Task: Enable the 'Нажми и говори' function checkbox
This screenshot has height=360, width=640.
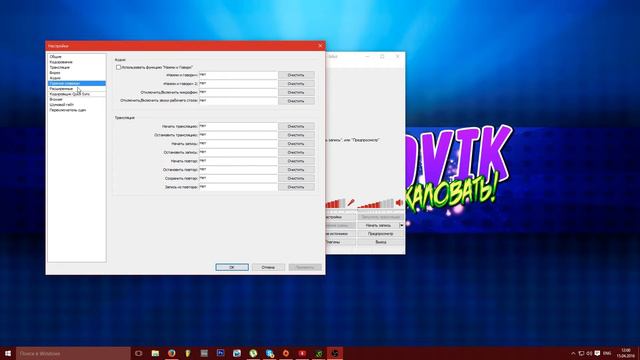Action: coord(118,67)
